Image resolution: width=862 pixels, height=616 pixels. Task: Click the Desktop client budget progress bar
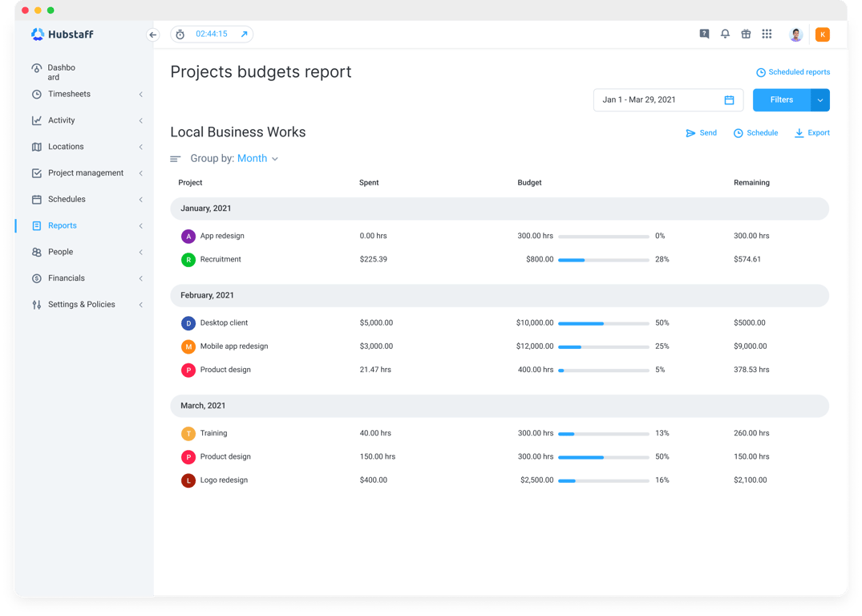(x=603, y=322)
